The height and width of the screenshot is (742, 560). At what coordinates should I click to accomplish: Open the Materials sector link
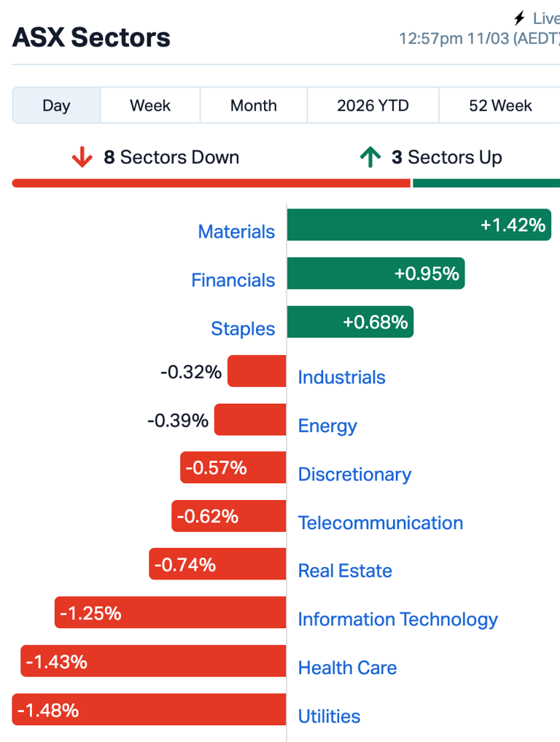[236, 231]
